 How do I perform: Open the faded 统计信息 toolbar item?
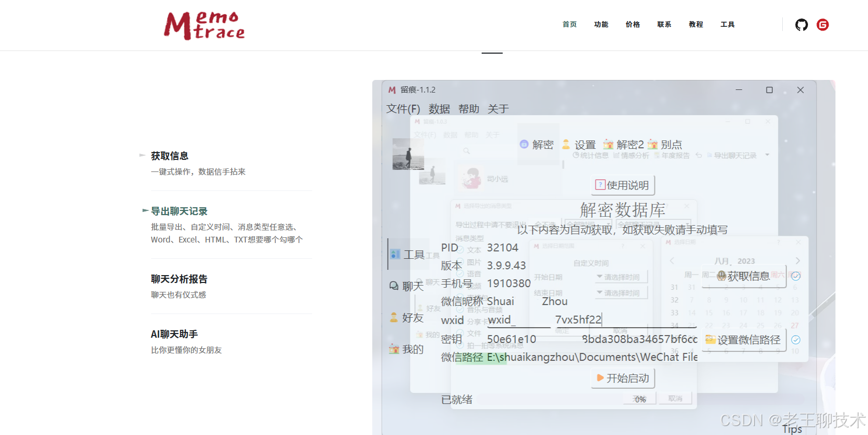pos(591,156)
